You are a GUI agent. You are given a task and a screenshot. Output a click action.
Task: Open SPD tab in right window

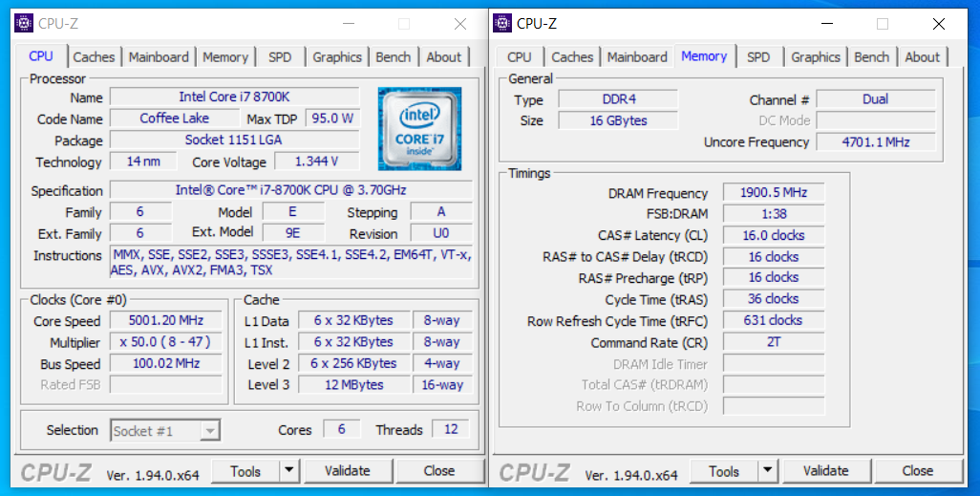(x=758, y=57)
